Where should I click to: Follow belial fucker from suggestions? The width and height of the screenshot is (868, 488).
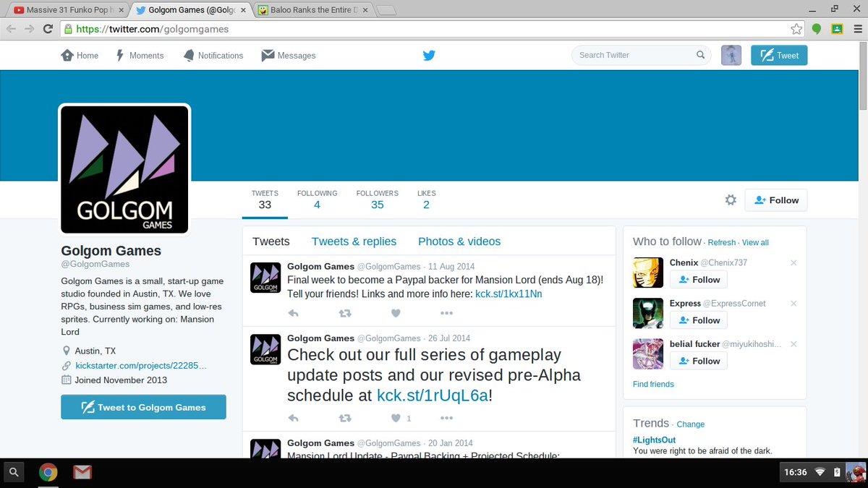point(698,361)
